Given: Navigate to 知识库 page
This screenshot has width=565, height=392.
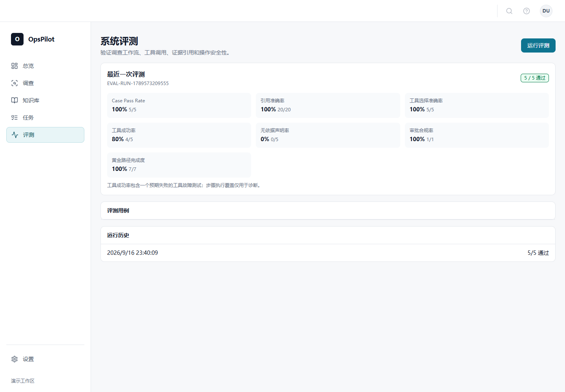Looking at the screenshot, I should point(45,100).
